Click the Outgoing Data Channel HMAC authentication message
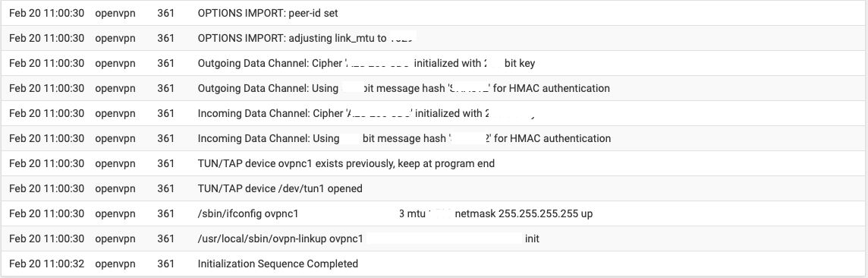 (x=404, y=88)
